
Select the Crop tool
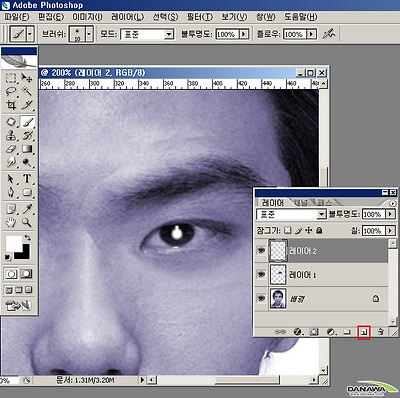pos(11,105)
